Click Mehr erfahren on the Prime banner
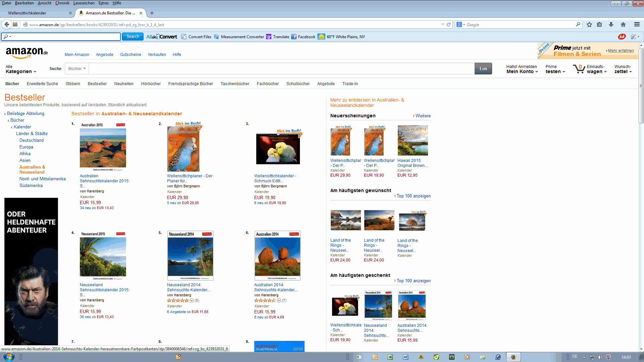The width and height of the screenshot is (644, 362). coord(621,51)
